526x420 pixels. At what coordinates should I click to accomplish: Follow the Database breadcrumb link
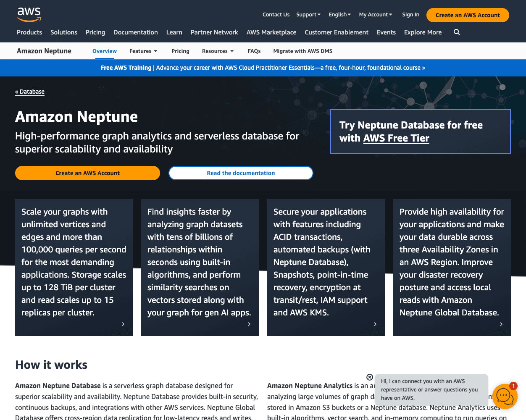coord(30,92)
